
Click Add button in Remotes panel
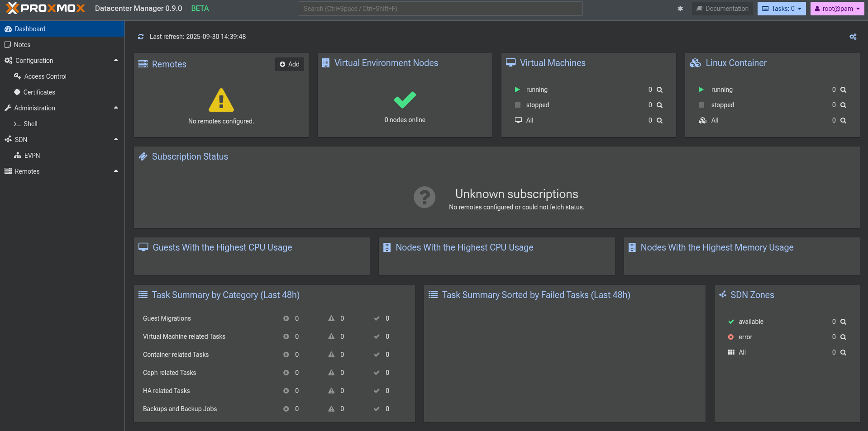[x=290, y=64]
